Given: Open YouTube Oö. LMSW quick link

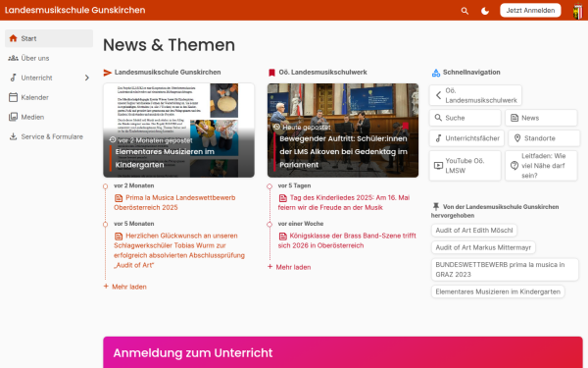Looking at the screenshot, I should [x=465, y=166].
